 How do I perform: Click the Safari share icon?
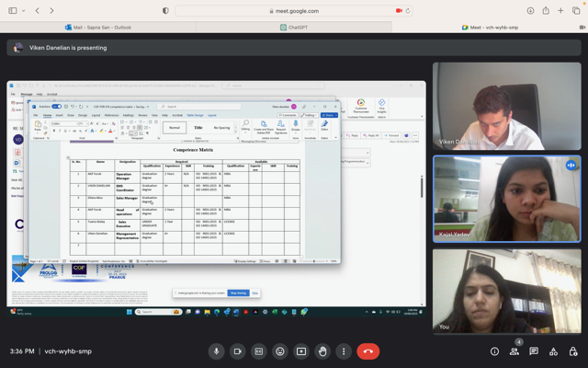546,10
